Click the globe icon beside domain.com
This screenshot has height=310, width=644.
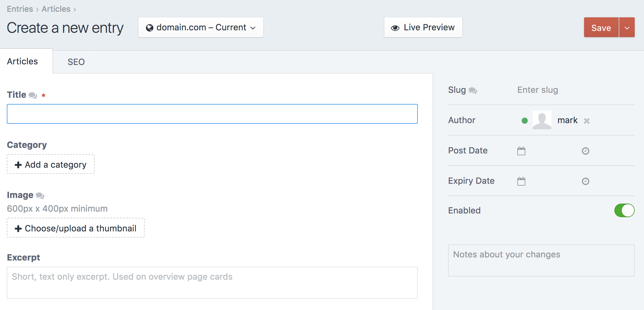point(150,27)
